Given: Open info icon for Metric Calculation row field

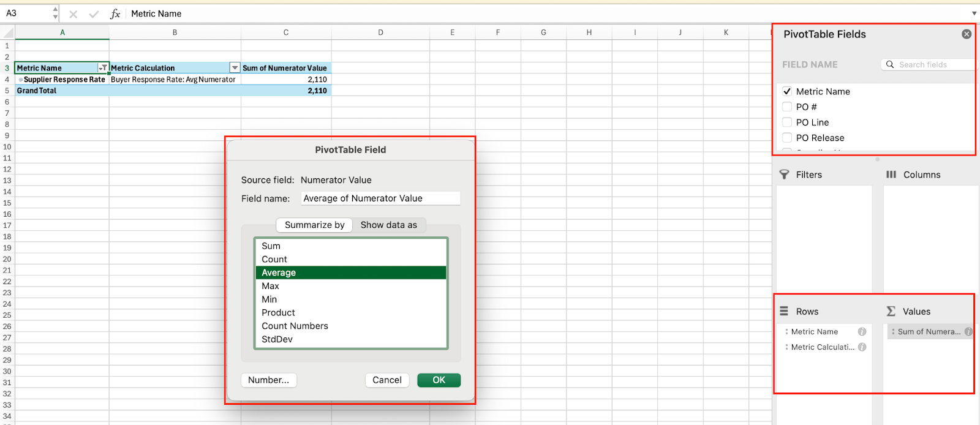Looking at the screenshot, I should 862,347.
